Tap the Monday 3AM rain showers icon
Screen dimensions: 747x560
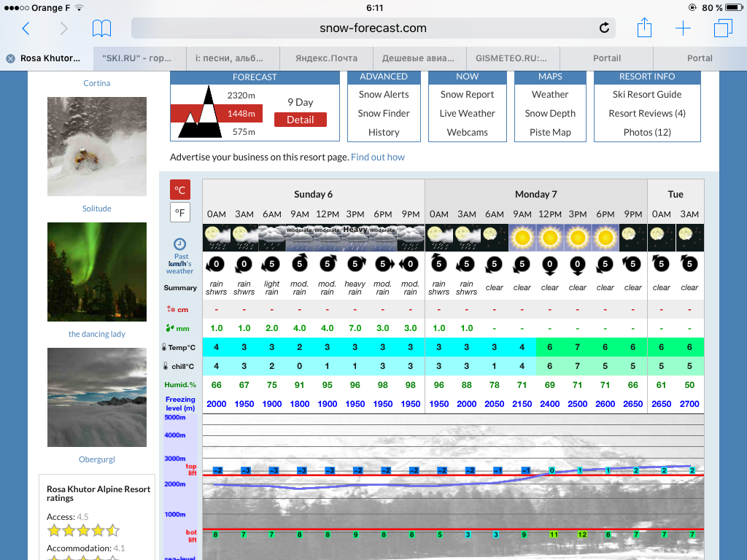(x=466, y=238)
